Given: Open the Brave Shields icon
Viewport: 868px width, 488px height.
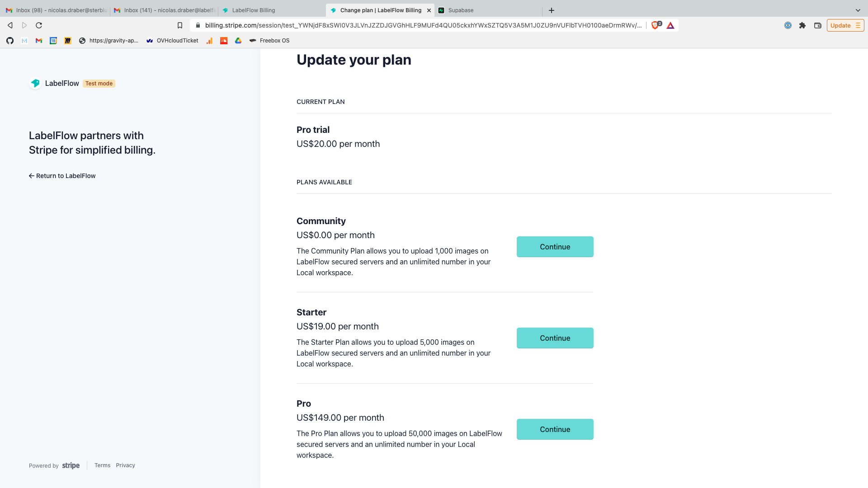Looking at the screenshot, I should click(x=656, y=25).
